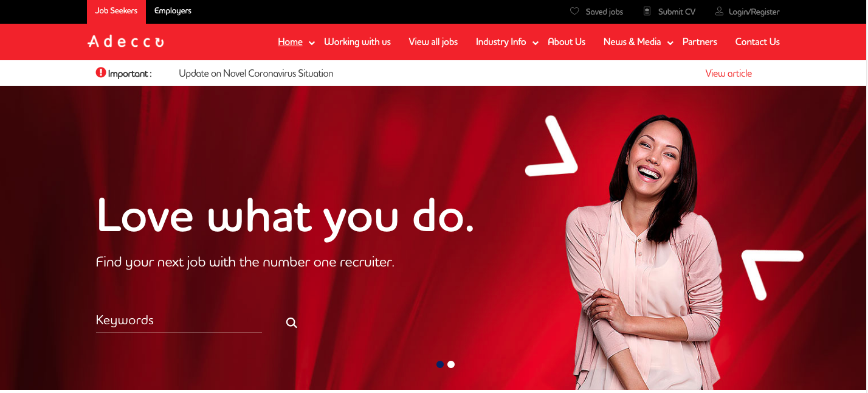Screen dimensions: 868x393
Task: Click View article link
Action: (x=728, y=73)
